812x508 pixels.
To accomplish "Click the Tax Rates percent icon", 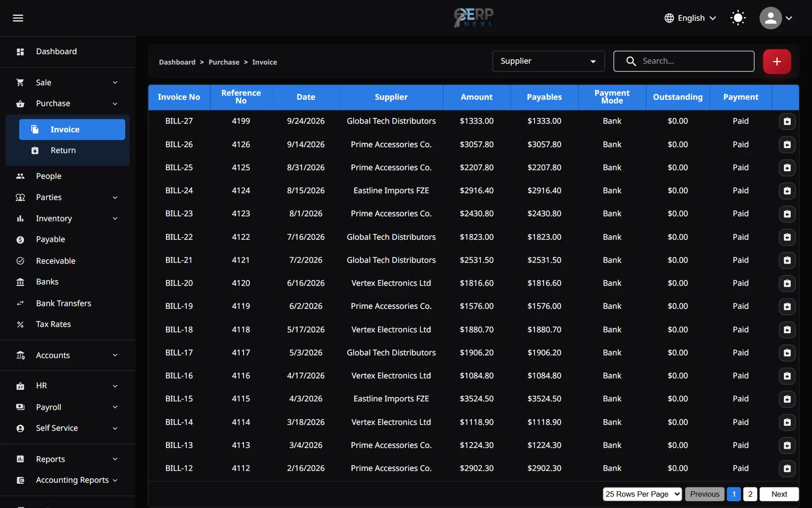I will pyautogui.click(x=20, y=325).
